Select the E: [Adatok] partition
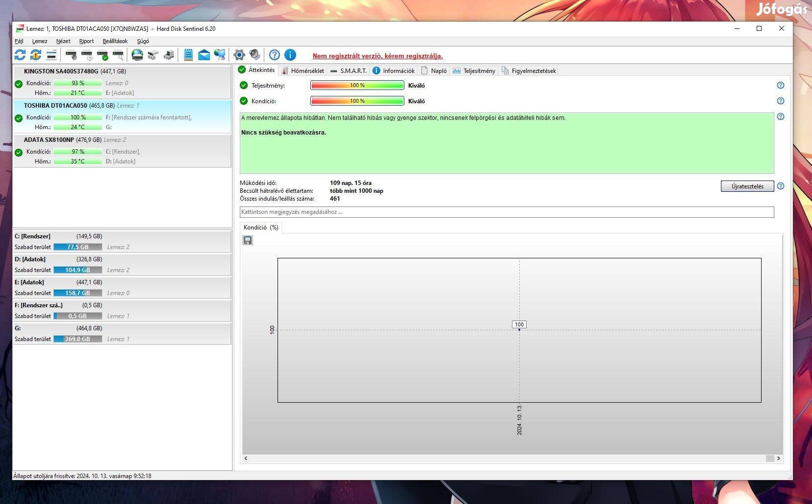Image resolution: width=812 pixels, height=504 pixels. click(122, 288)
